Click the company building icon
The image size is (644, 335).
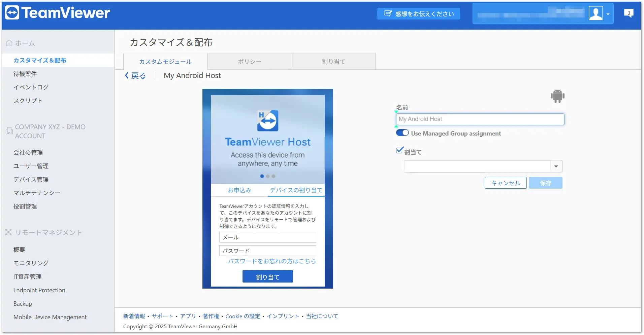pos(9,131)
